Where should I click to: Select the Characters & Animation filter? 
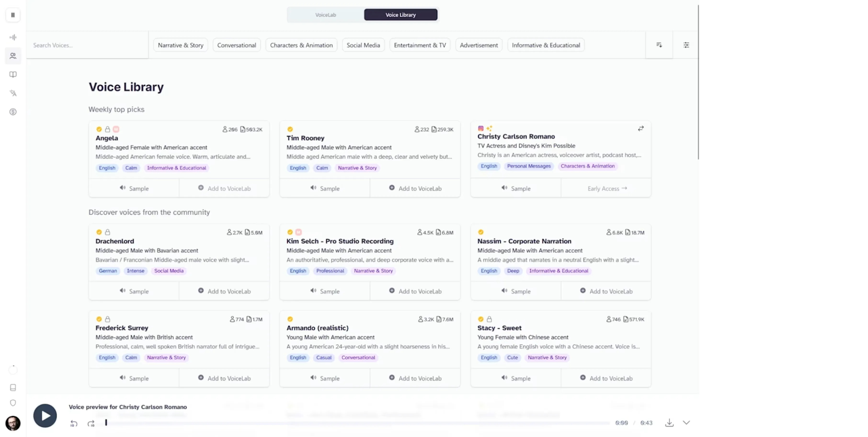(x=301, y=45)
